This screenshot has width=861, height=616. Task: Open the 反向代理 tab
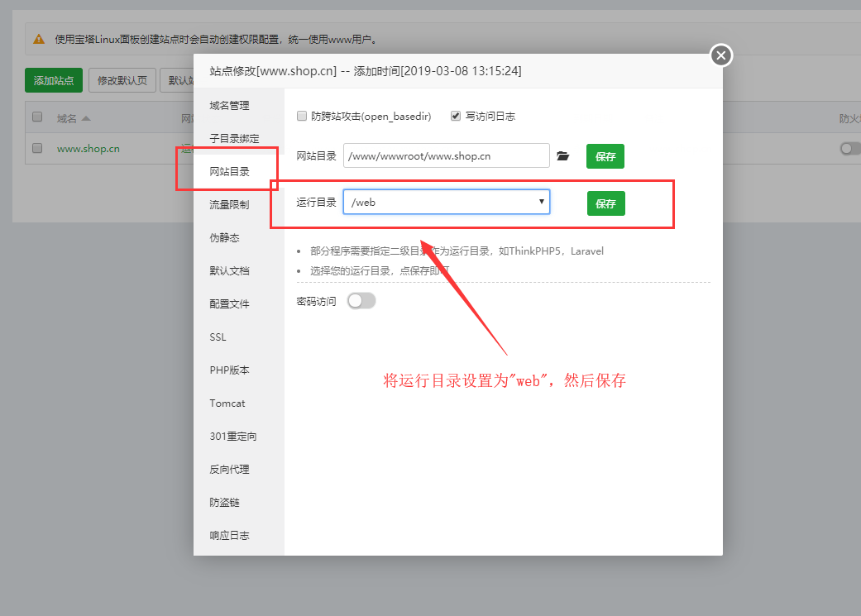click(x=229, y=470)
